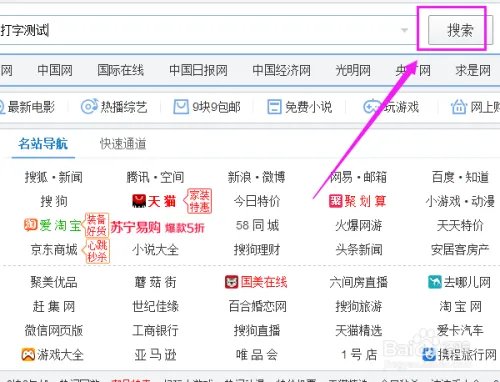
Task: Open the 小说大全 link
Action: click(155, 250)
